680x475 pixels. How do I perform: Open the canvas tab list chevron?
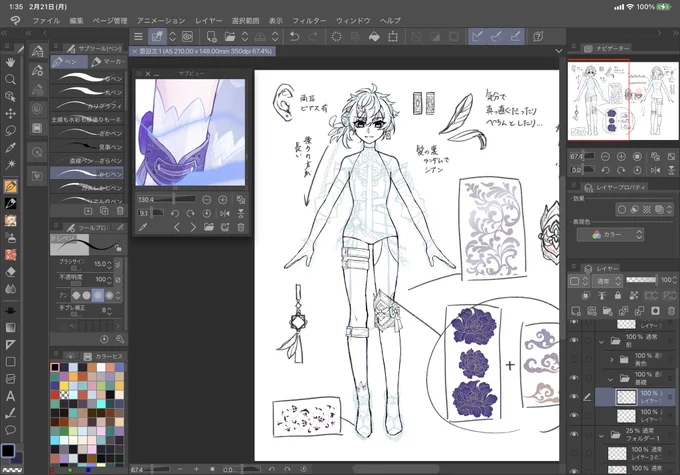pos(559,51)
